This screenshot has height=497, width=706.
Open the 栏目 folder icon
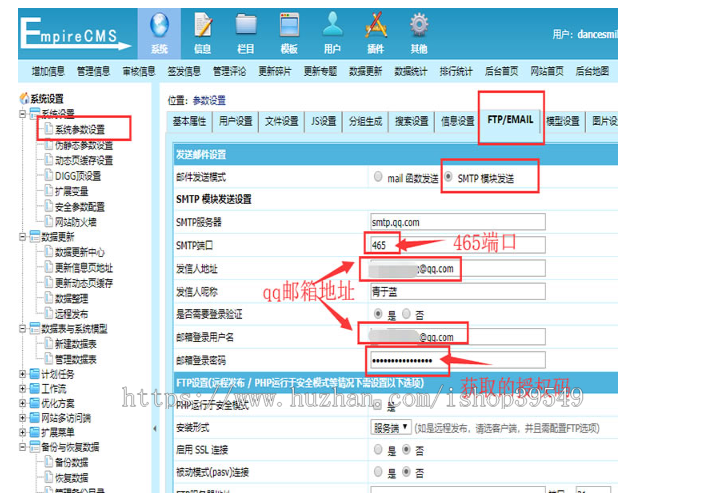pos(246,25)
